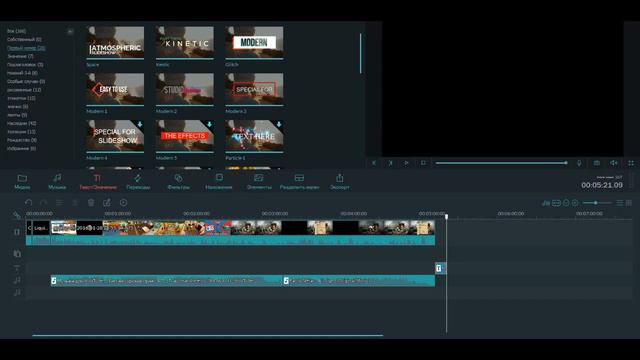Image resolution: width=640 pixels, height=360 pixels.
Task: Open the Transitions tab
Action: click(138, 181)
